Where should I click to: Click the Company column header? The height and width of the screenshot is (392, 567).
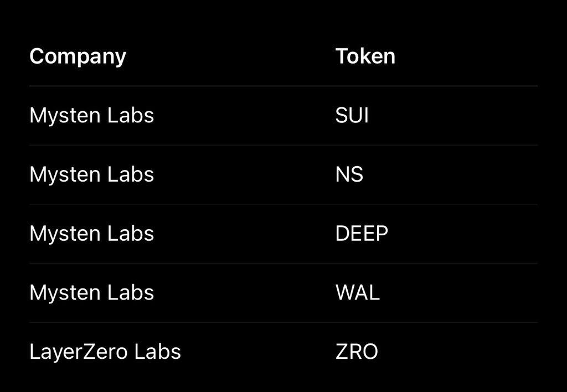pyautogui.click(x=78, y=56)
